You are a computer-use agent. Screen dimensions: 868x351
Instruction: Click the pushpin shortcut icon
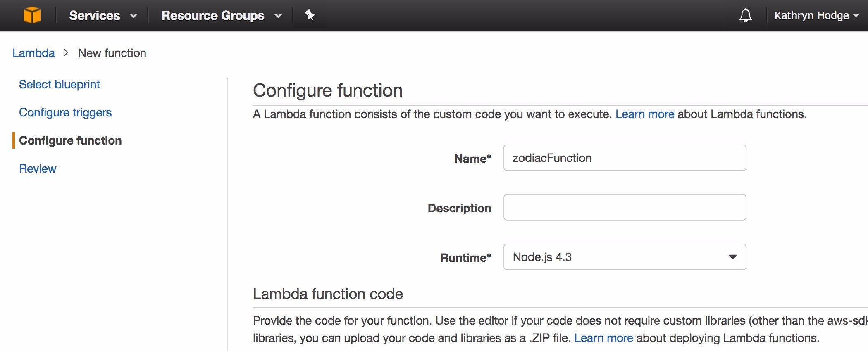coord(310,15)
